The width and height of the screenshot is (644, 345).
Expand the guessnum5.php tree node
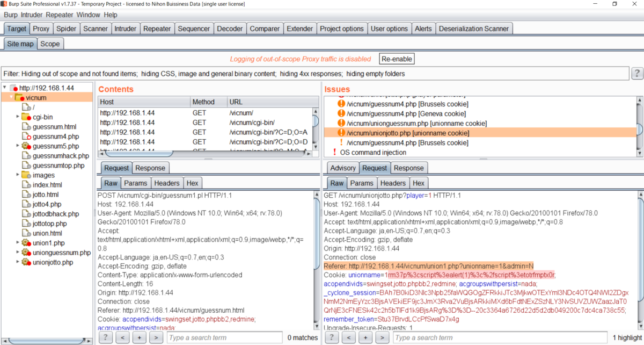point(18,146)
